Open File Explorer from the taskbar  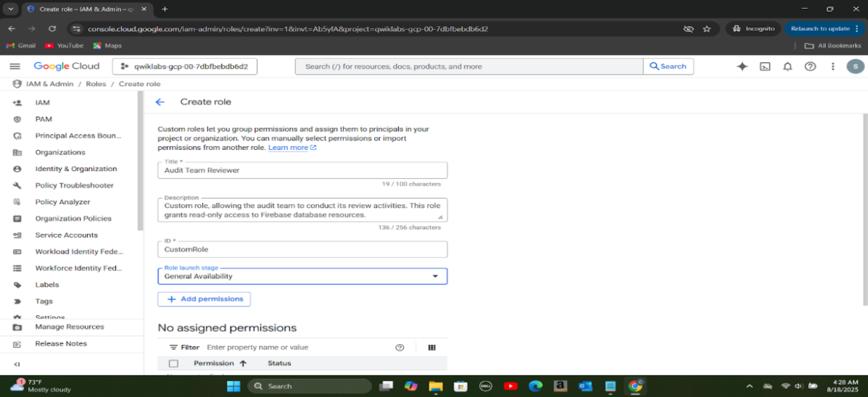click(x=435, y=386)
